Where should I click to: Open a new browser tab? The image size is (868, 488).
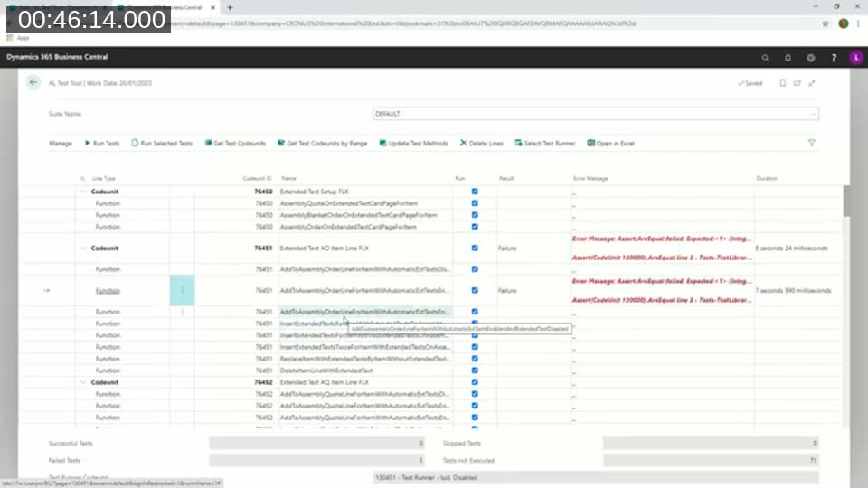[x=230, y=8]
